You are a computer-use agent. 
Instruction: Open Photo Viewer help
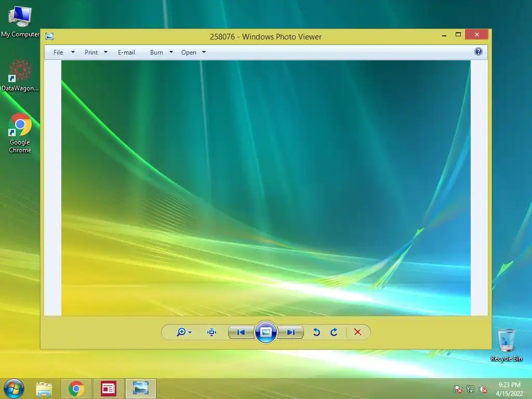tap(478, 51)
